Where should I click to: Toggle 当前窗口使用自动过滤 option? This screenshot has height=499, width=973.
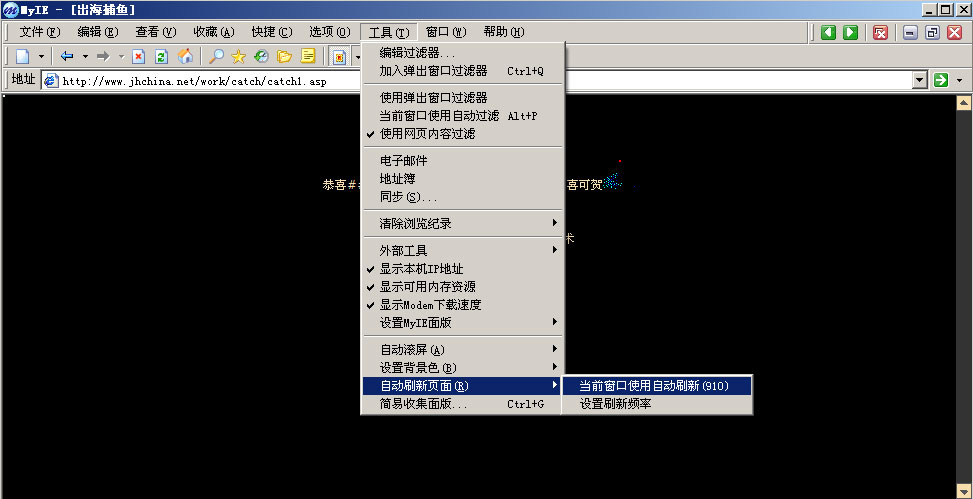pos(462,116)
